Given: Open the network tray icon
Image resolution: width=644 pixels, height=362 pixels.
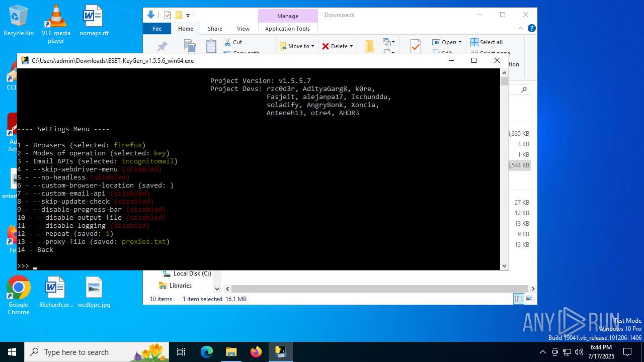Looking at the screenshot, I should (567, 352).
